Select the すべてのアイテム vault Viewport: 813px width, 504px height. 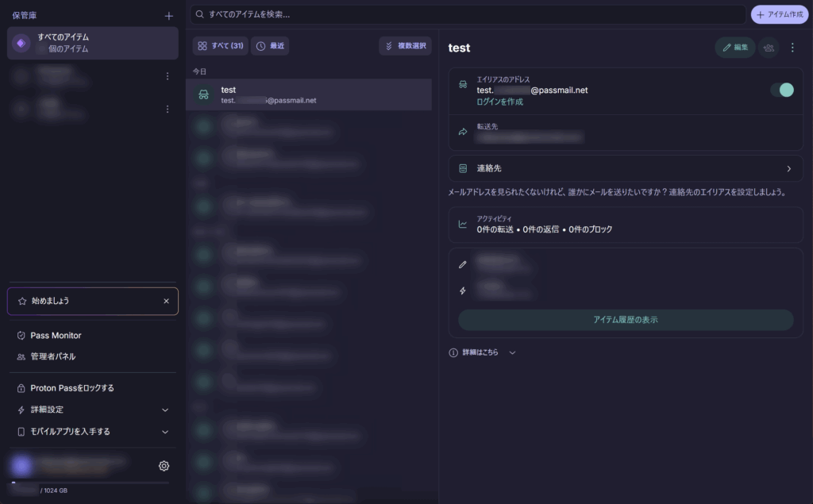[93, 43]
